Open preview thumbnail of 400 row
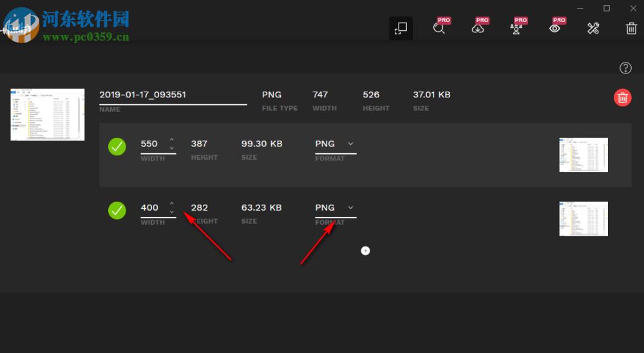 click(583, 218)
